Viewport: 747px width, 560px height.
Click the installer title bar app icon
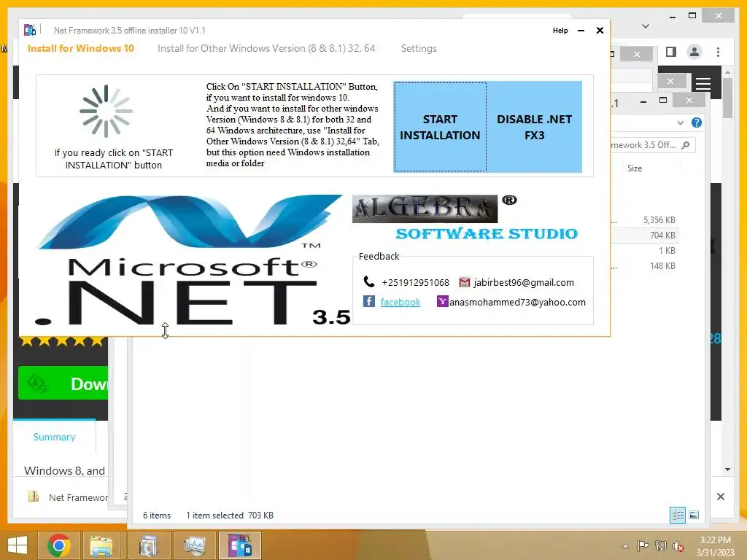(x=30, y=30)
